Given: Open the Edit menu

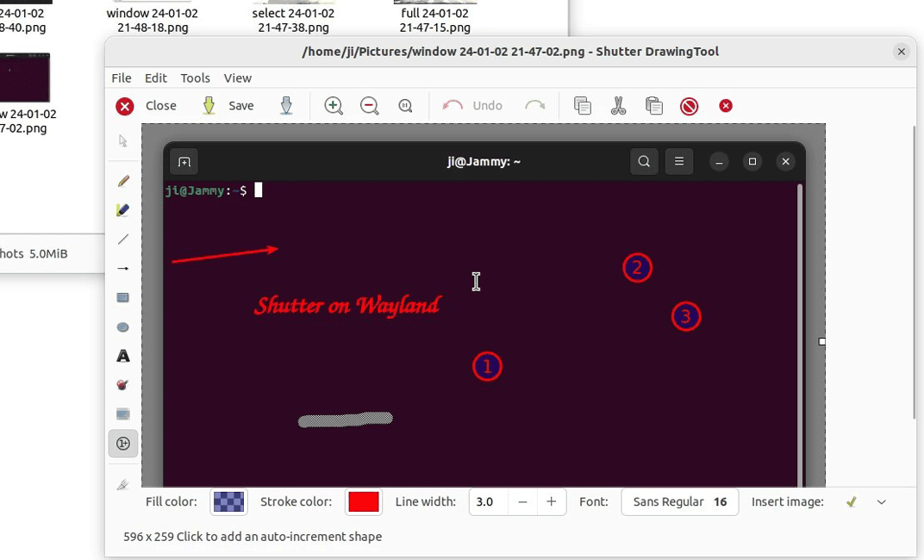Looking at the screenshot, I should coord(155,78).
